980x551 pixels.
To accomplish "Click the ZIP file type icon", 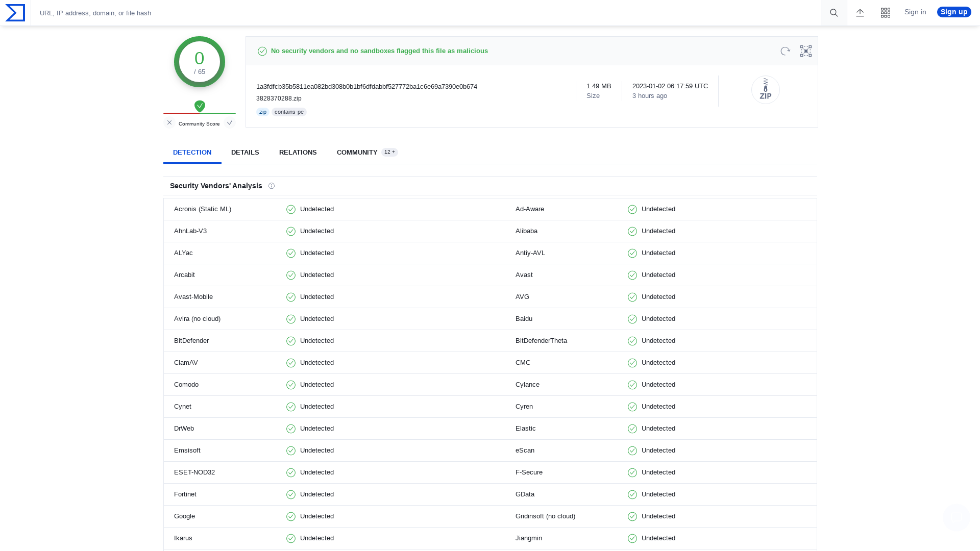I will coord(766,90).
